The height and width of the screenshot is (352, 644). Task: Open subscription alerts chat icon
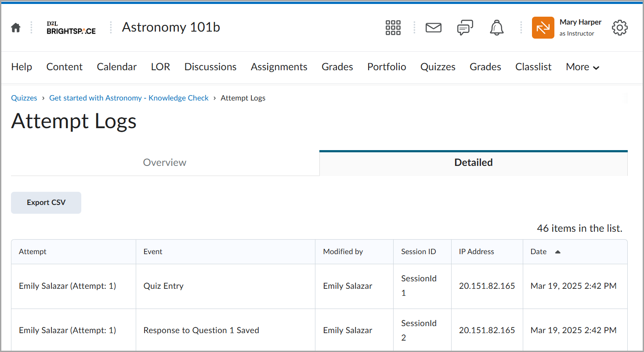coord(465,28)
